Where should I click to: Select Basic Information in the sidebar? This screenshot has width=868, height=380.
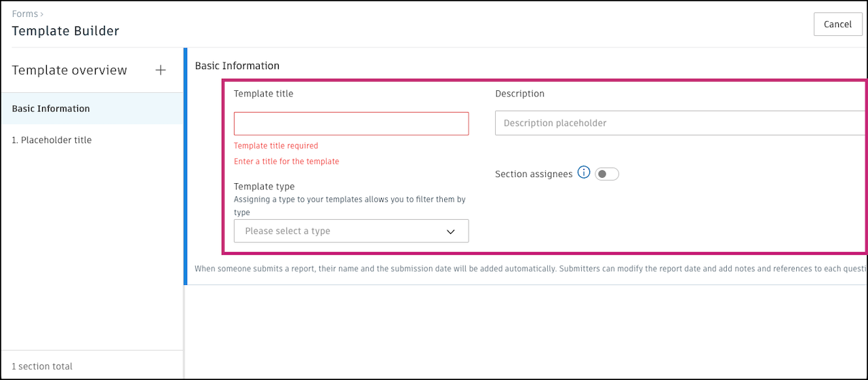[51, 109]
